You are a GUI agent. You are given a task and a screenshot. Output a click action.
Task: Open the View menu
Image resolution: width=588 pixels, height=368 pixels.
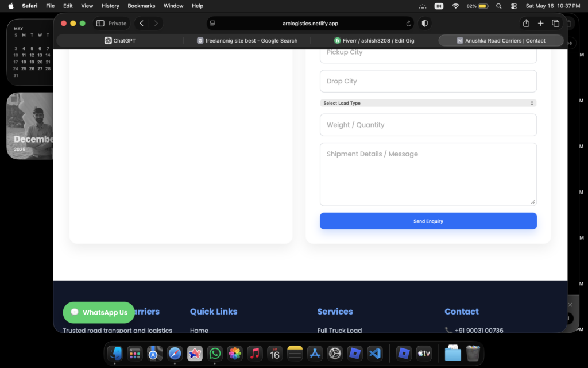pos(87,6)
